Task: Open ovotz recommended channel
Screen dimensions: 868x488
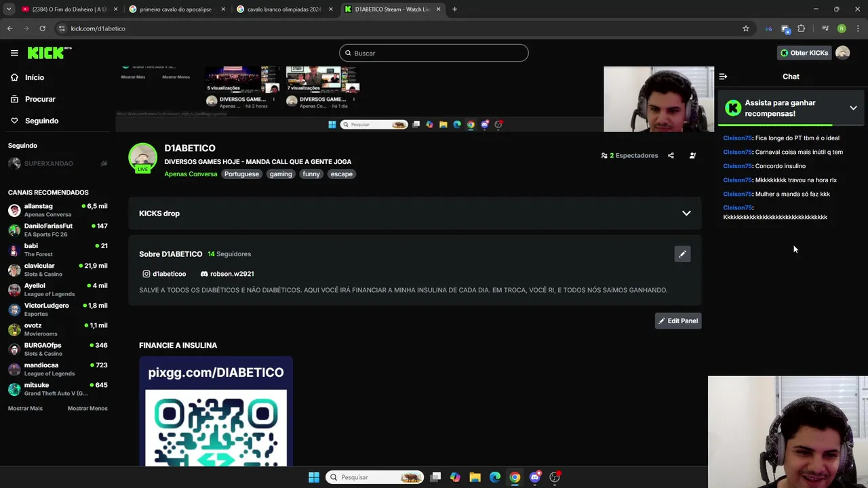Action: 58,329
